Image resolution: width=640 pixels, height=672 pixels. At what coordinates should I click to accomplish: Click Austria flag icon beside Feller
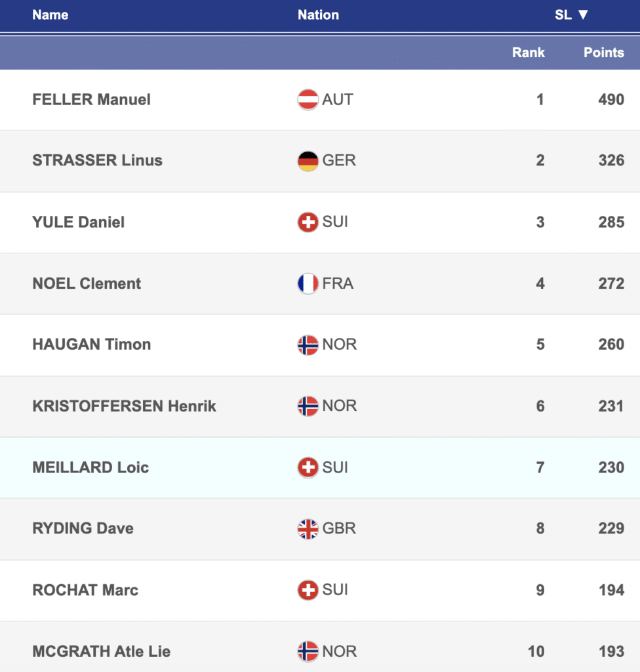[308, 100]
